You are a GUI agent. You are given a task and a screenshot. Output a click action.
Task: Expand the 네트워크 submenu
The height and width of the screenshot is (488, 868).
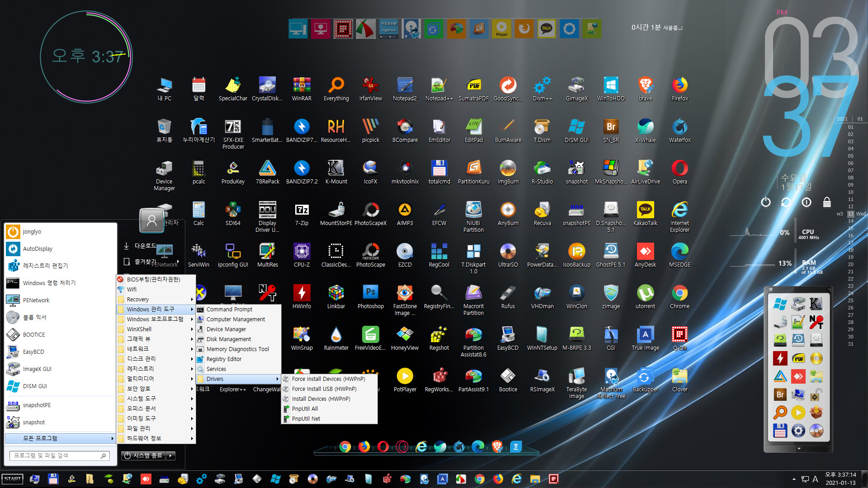click(x=156, y=349)
